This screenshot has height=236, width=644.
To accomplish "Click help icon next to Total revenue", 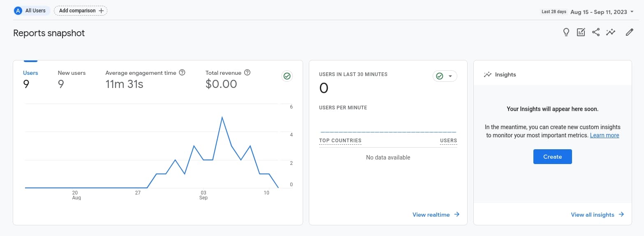I will click(x=247, y=73).
